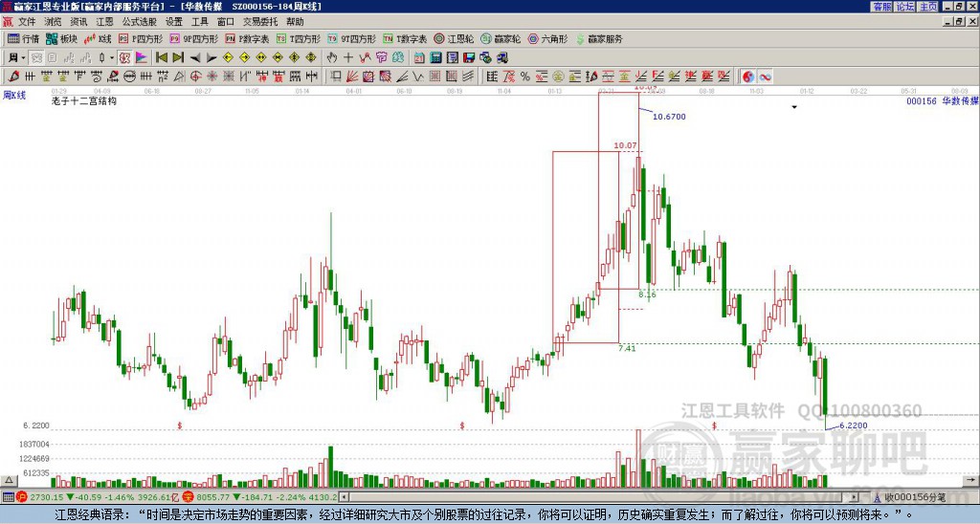Open the 文件 menu
This screenshot has width=980, height=524.
(x=27, y=22)
